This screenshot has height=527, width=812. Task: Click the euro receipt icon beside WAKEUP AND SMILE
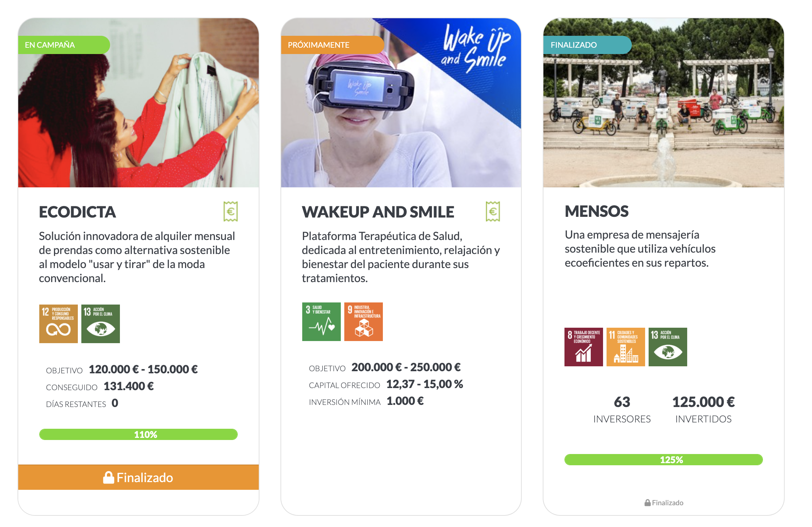pos(493,211)
